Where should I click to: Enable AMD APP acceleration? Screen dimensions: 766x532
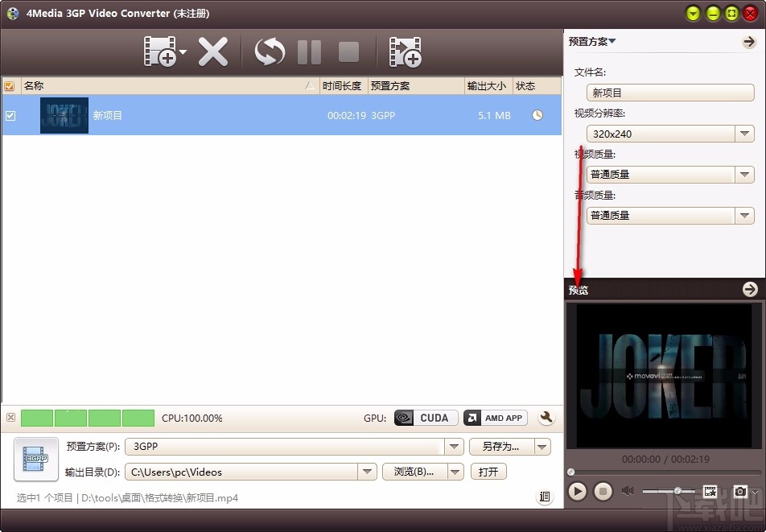click(x=495, y=418)
